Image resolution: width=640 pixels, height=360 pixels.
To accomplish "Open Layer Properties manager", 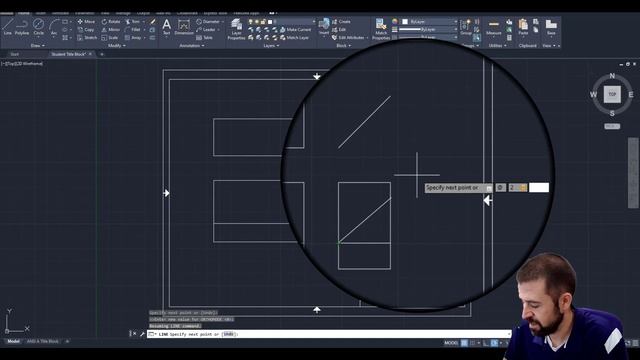I will pos(236,29).
